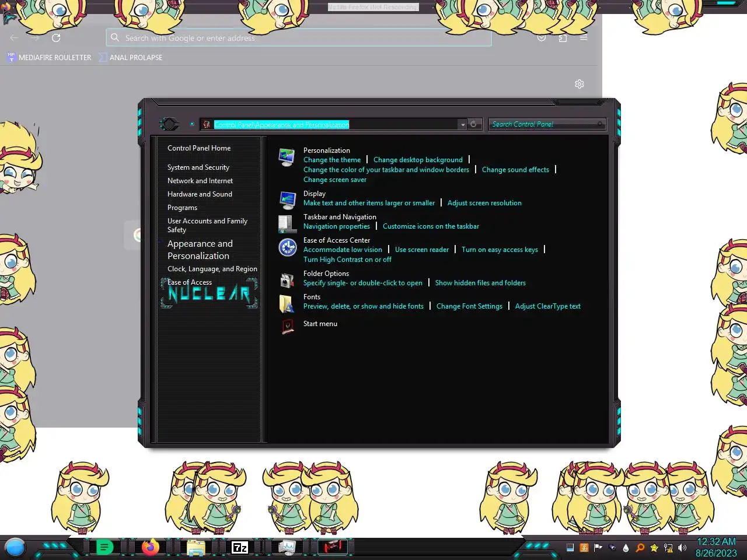
Task: Click the Ease of Access Center icon
Action: 287,247
